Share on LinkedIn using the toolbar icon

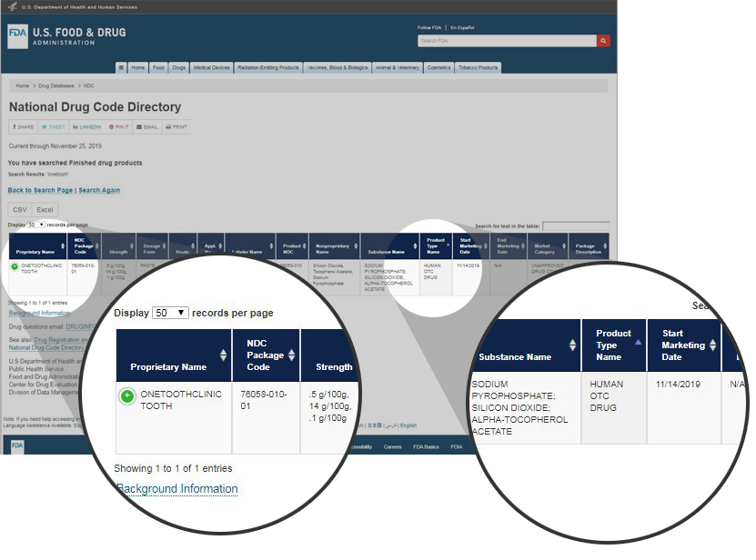87,127
